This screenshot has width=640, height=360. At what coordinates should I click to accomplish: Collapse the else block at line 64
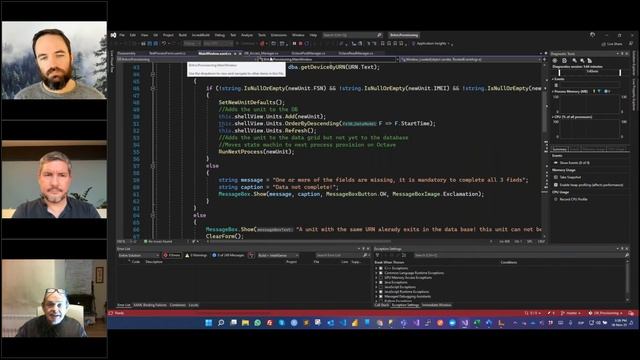click(x=153, y=215)
